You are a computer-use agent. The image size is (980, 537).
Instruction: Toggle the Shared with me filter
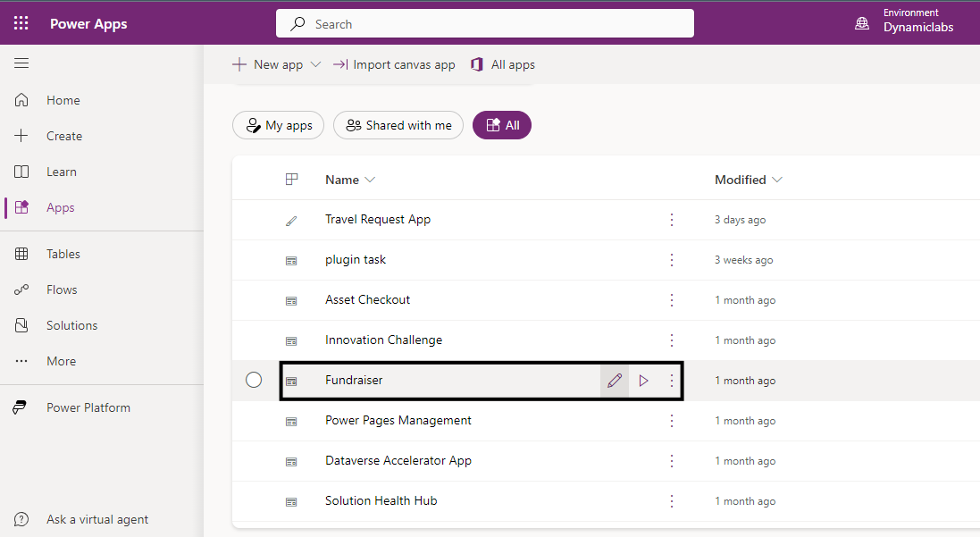[398, 126]
